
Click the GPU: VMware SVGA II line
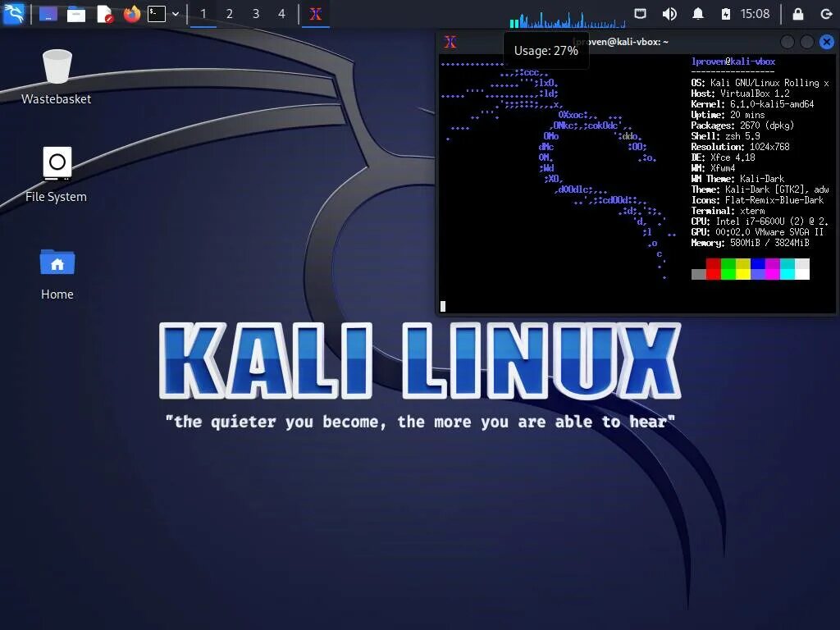pos(757,232)
